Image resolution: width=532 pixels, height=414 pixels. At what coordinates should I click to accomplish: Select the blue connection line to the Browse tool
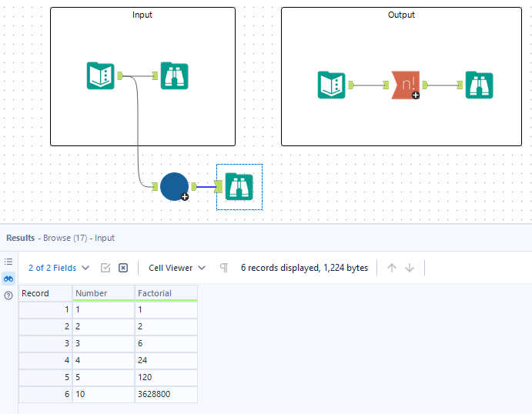[206, 187]
